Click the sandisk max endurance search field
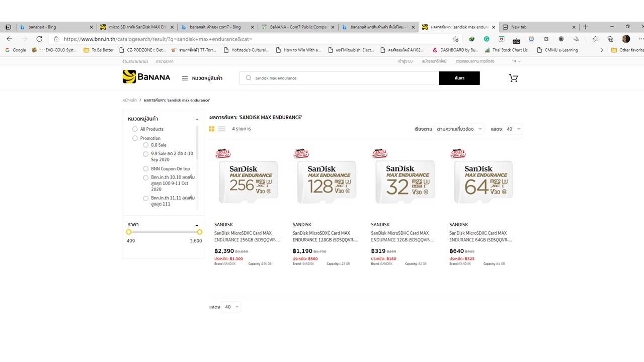 pos(339,78)
